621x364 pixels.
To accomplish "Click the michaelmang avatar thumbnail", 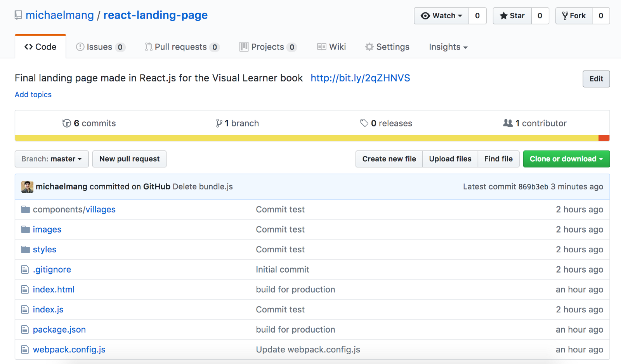I will pos(27,187).
